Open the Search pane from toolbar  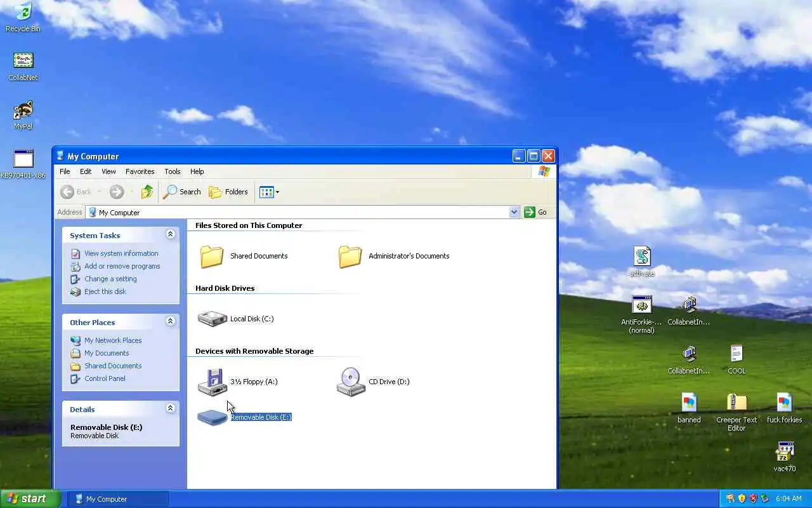coord(182,192)
